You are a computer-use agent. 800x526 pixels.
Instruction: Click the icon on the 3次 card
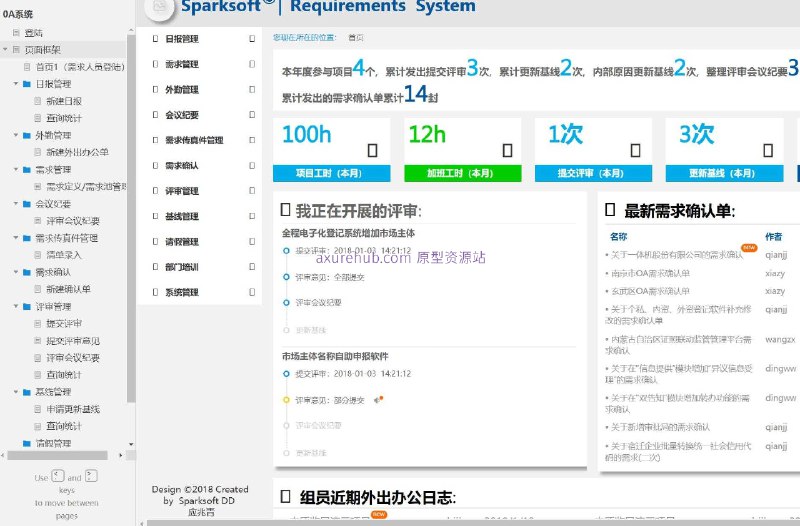768,151
